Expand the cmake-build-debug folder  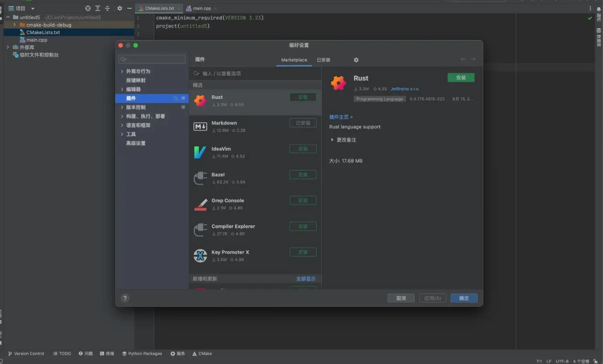pyautogui.click(x=15, y=25)
